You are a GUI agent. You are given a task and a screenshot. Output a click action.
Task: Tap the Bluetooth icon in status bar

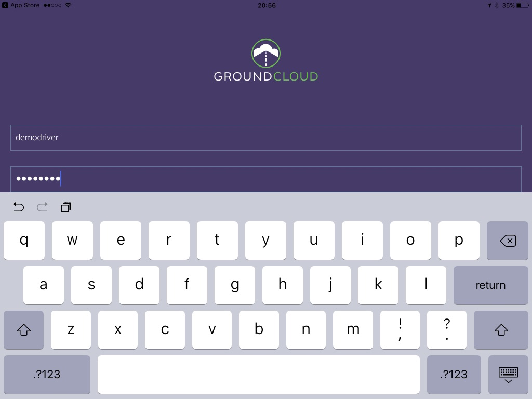pos(496,5)
